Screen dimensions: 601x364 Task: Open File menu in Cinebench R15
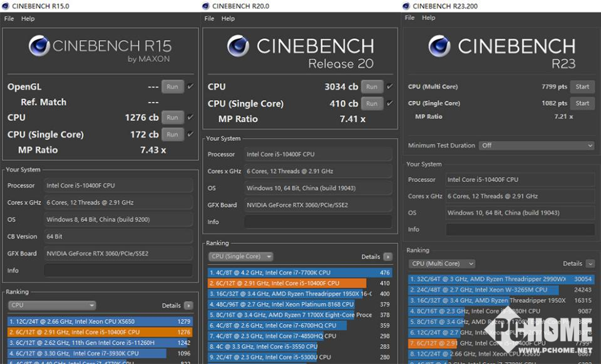[9, 18]
